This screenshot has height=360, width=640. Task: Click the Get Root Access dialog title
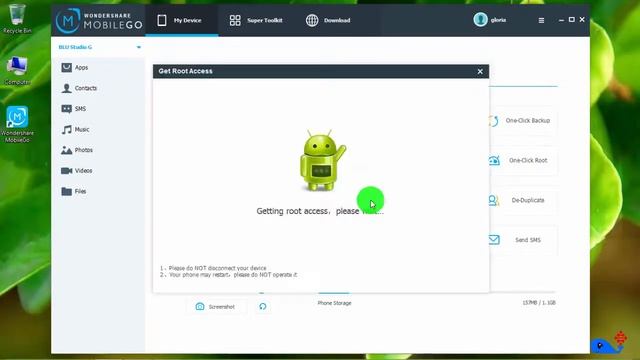185,71
